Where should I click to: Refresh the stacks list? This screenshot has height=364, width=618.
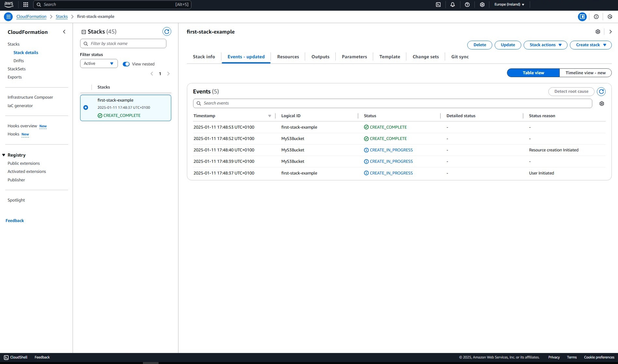pyautogui.click(x=167, y=32)
